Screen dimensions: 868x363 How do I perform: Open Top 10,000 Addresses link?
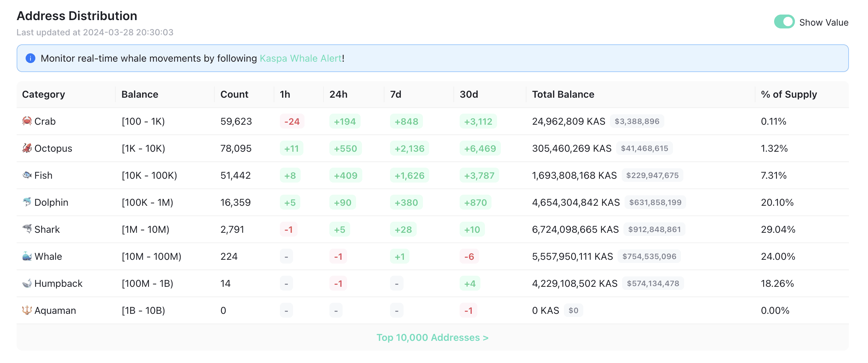[432, 337]
